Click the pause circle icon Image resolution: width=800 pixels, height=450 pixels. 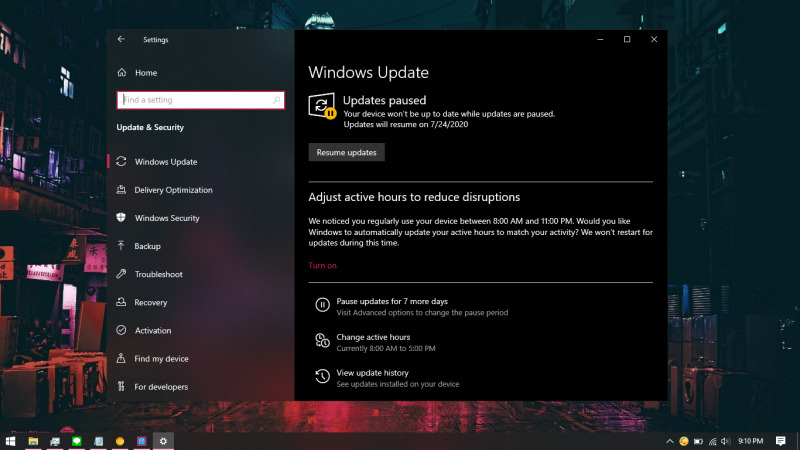tap(322, 305)
